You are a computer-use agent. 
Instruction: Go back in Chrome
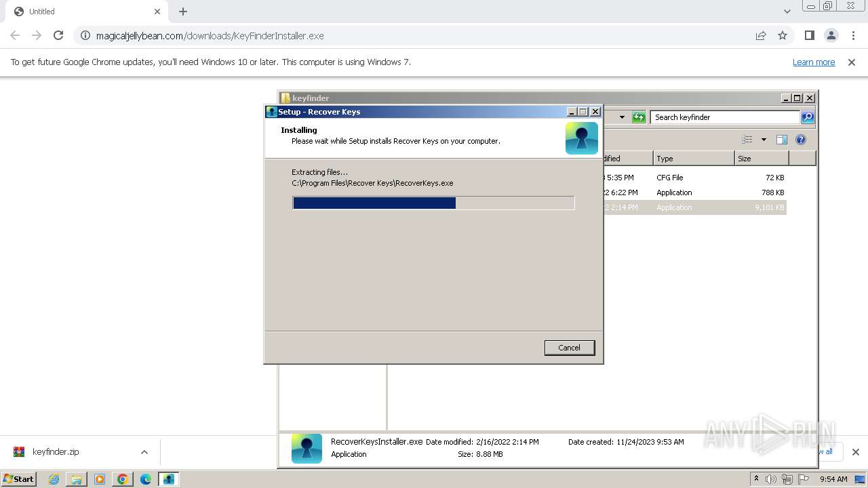[x=15, y=35]
